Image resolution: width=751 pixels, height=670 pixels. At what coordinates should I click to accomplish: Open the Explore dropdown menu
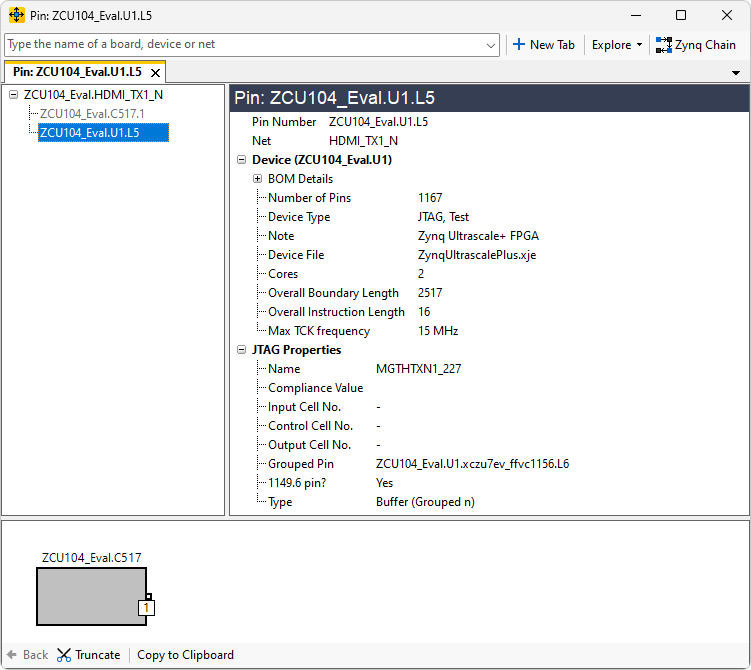coord(616,45)
